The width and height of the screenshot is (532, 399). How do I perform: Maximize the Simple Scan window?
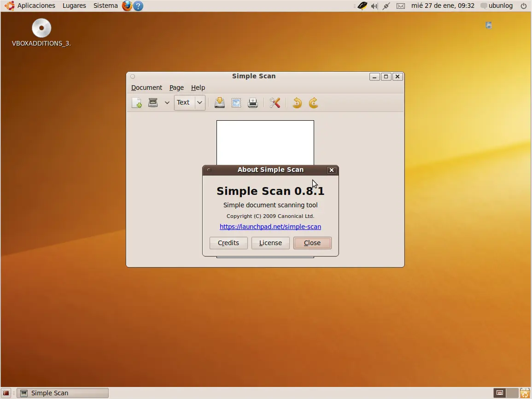[x=386, y=76]
